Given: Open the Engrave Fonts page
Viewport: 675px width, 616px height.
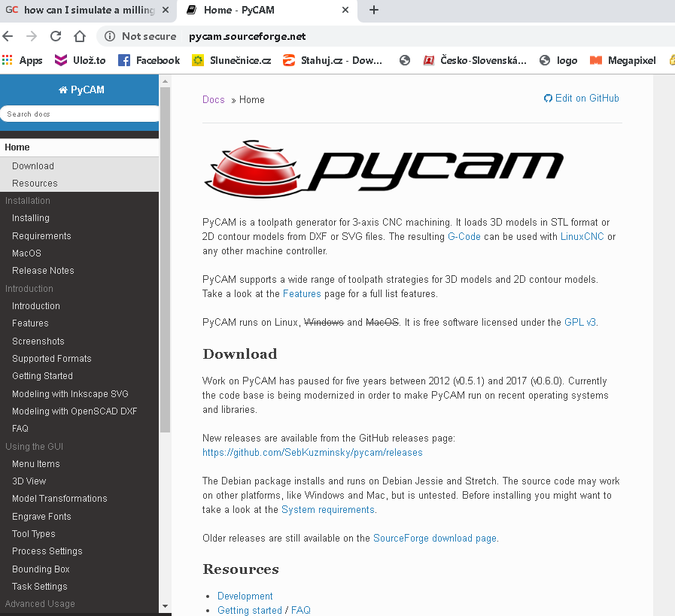Looking at the screenshot, I should (41, 516).
